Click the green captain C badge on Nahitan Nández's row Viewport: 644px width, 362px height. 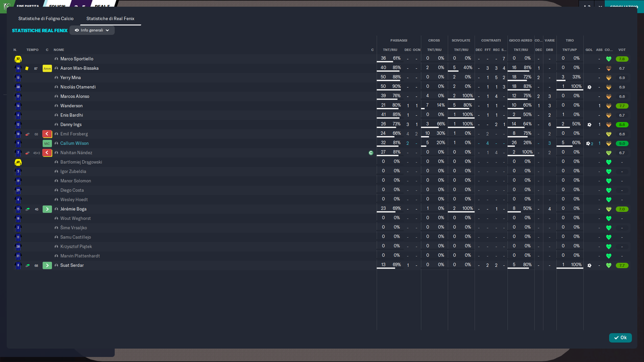pyautogui.click(x=371, y=153)
